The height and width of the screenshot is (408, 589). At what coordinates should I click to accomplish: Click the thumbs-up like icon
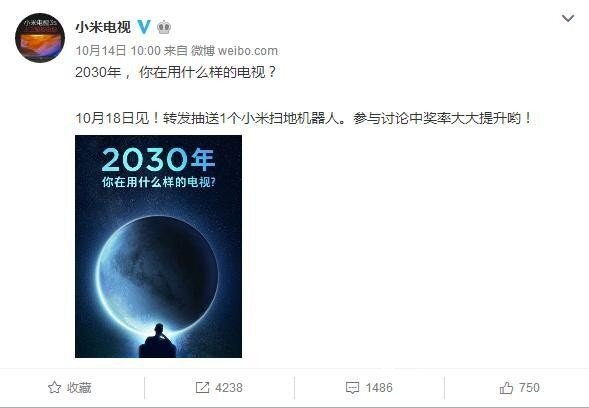[x=506, y=387]
